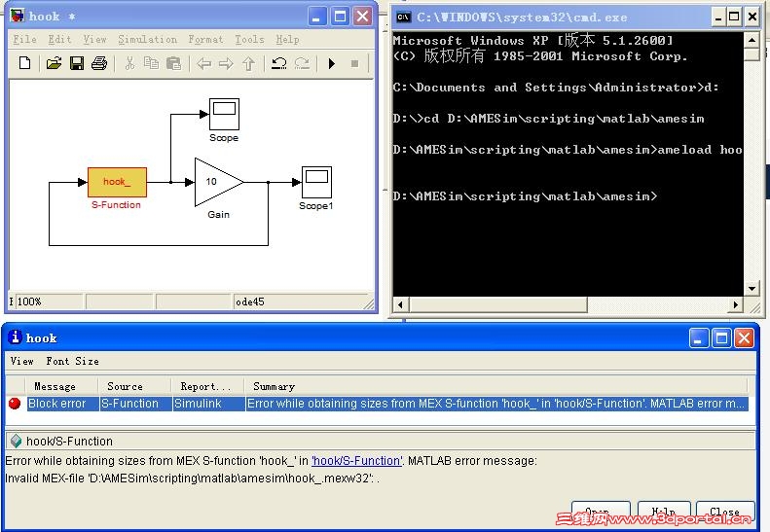Click the red error indicator in Block error row
This screenshot has width=770, height=532.
pos(15,404)
